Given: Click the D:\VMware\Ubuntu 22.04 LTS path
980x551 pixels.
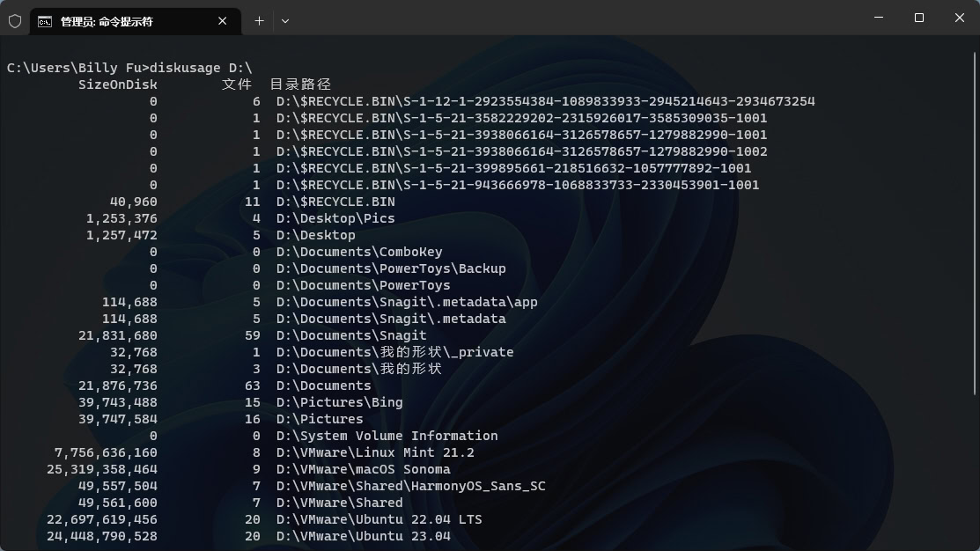Looking at the screenshot, I should 379,520.
